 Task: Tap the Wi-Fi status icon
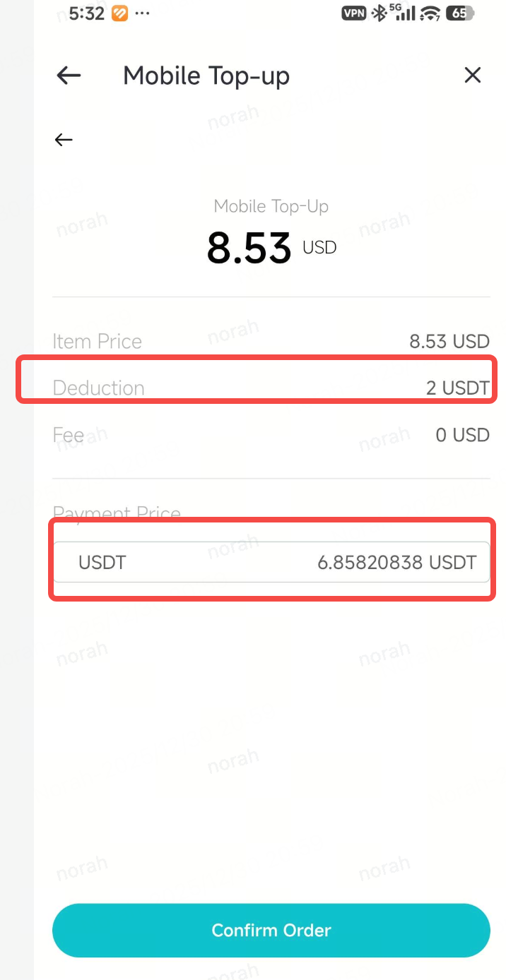pos(430,13)
